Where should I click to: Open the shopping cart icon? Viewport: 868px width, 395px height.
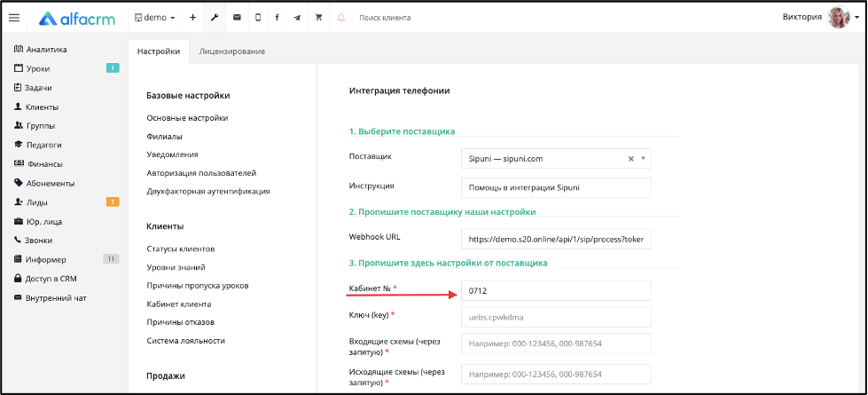(318, 18)
